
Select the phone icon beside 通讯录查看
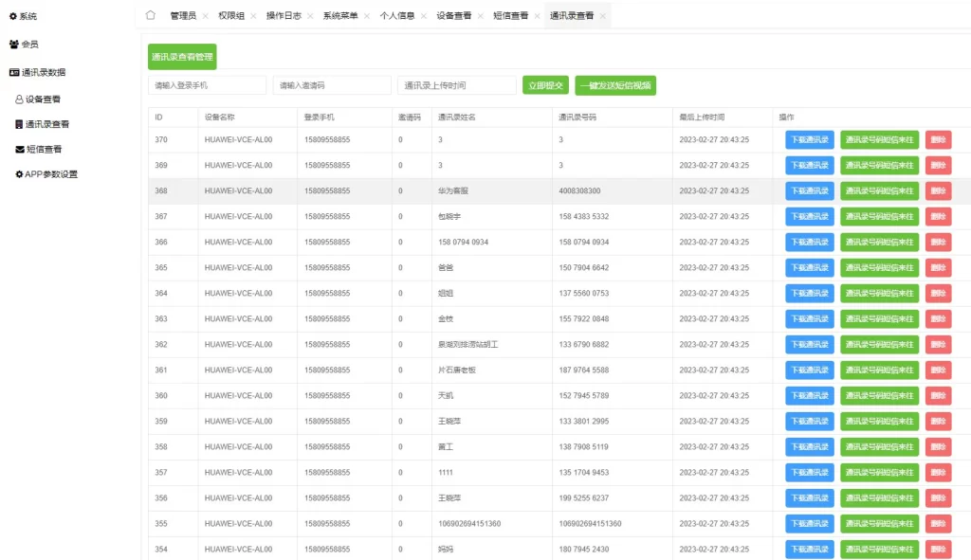(x=20, y=122)
